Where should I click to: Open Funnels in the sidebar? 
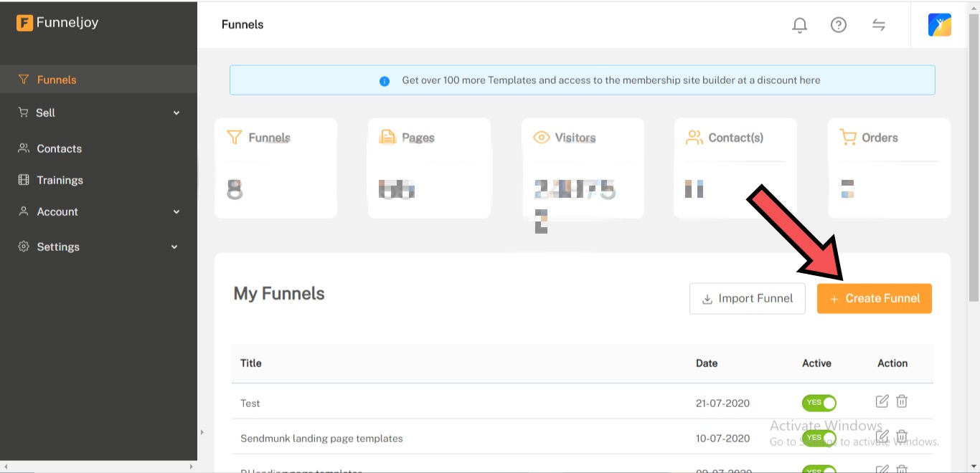point(98,80)
